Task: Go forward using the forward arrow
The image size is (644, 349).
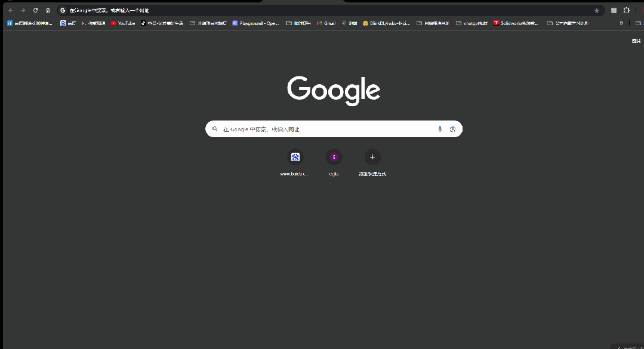Action: tap(23, 10)
